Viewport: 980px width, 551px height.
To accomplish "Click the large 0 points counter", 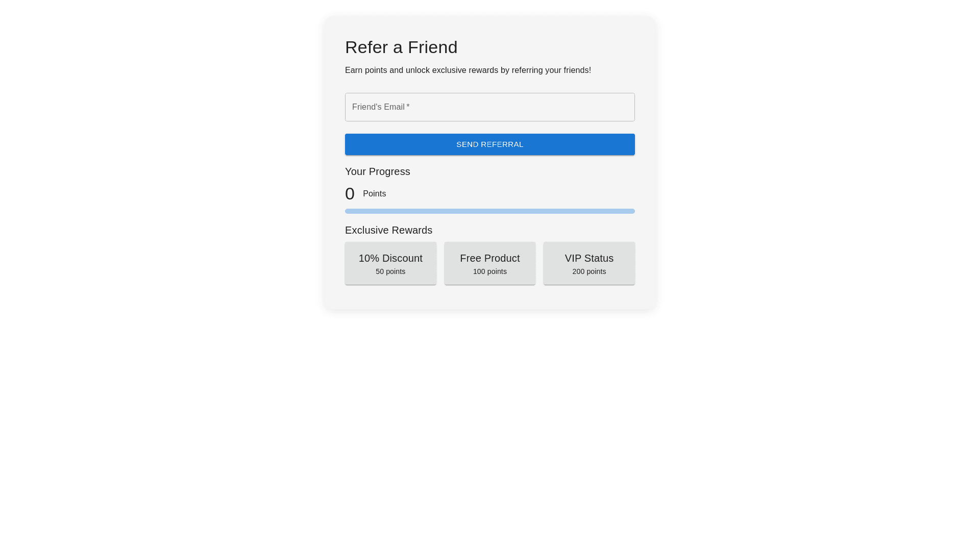I will pos(350,194).
